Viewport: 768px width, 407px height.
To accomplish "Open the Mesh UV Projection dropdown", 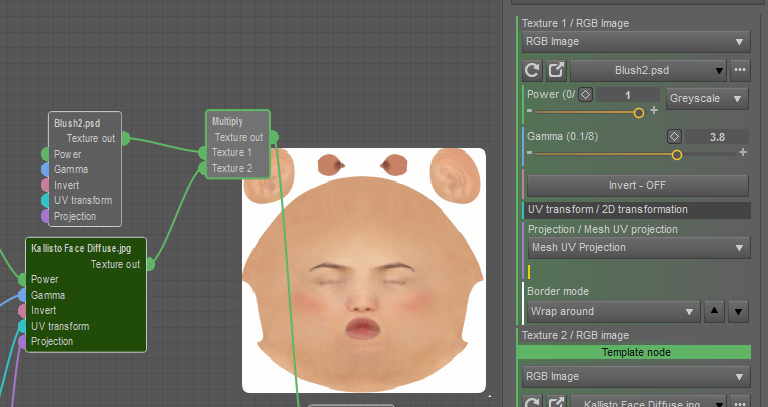I will [x=639, y=248].
